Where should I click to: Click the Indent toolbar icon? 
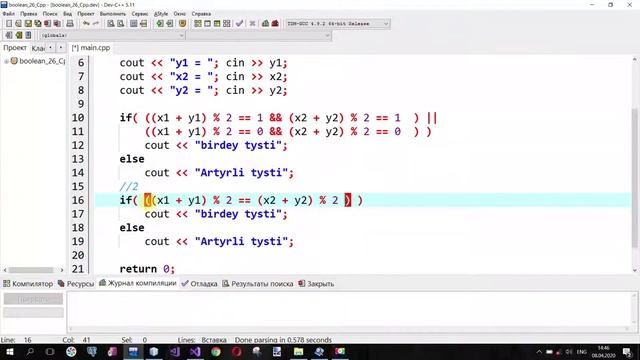[160, 24]
